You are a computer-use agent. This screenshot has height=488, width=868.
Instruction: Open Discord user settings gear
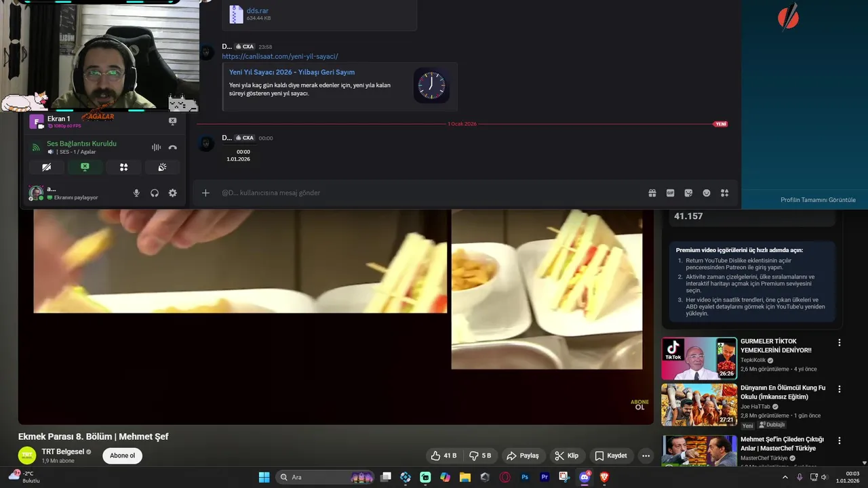(173, 193)
